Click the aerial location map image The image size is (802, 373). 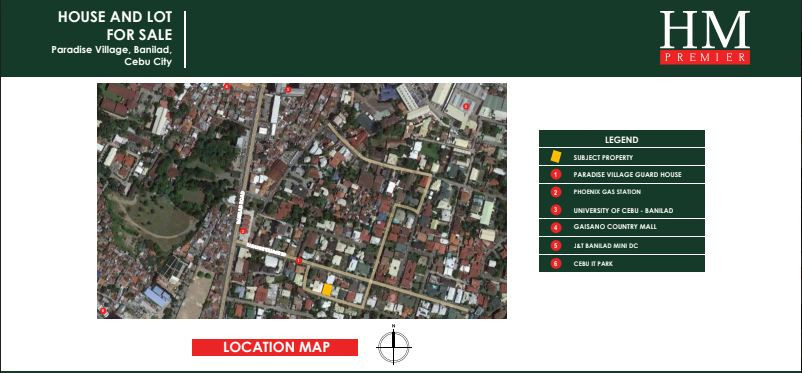pos(302,201)
